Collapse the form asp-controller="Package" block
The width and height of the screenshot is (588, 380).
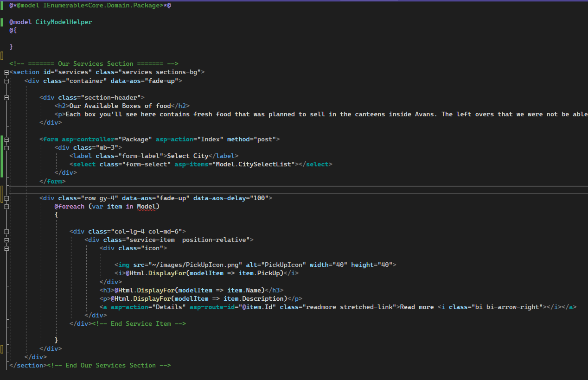pyautogui.click(x=6, y=139)
